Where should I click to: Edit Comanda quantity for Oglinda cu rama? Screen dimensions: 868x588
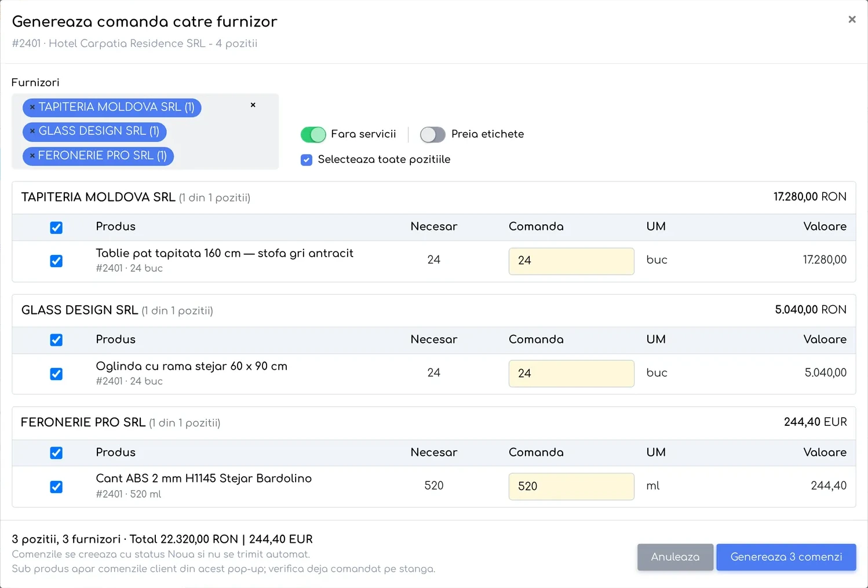pos(571,374)
